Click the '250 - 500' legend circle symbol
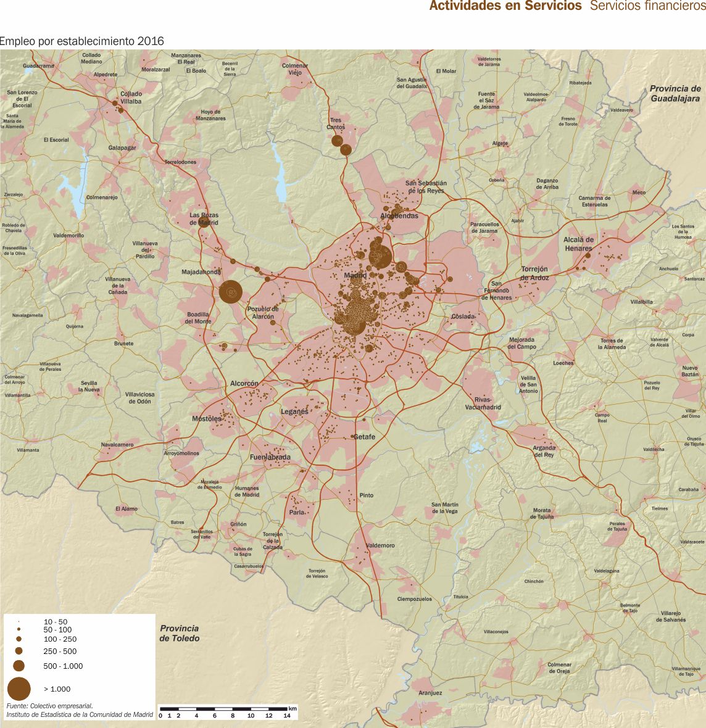This screenshot has width=706, height=728. (19, 651)
